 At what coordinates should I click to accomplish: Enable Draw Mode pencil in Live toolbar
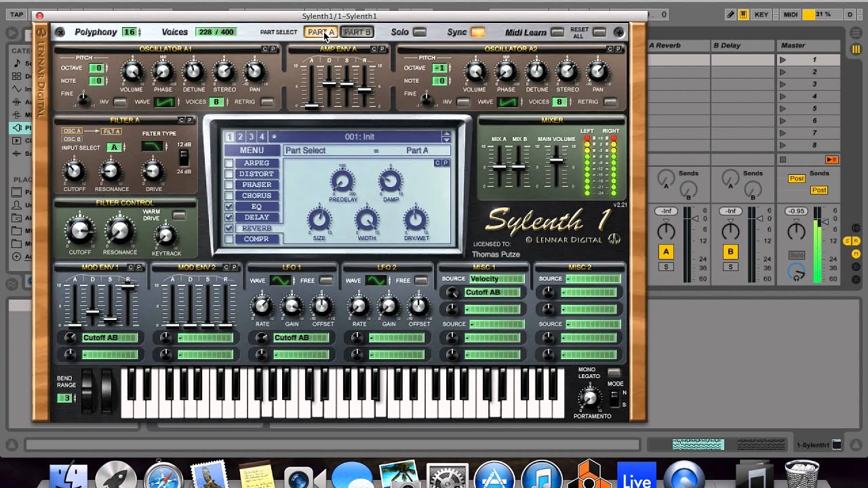(731, 14)
